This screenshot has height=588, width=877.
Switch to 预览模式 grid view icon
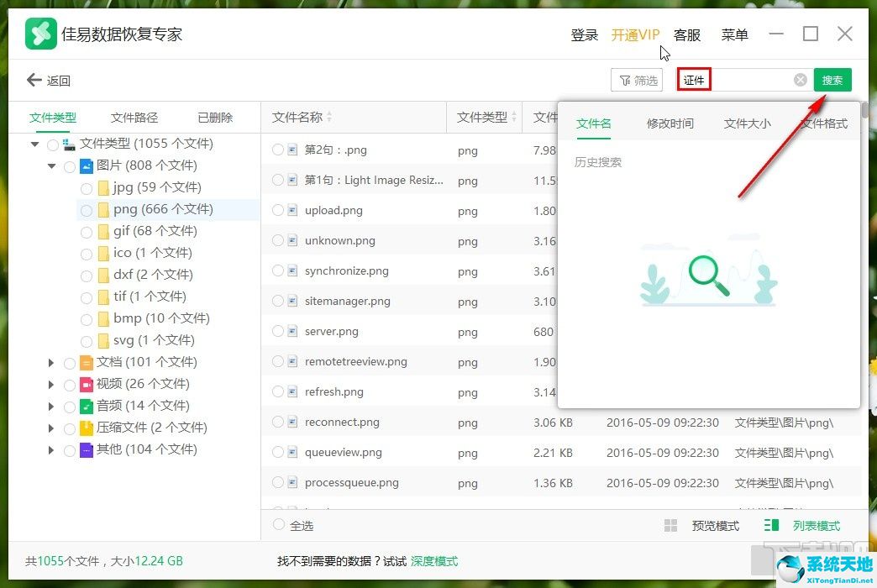coord(672,525)
